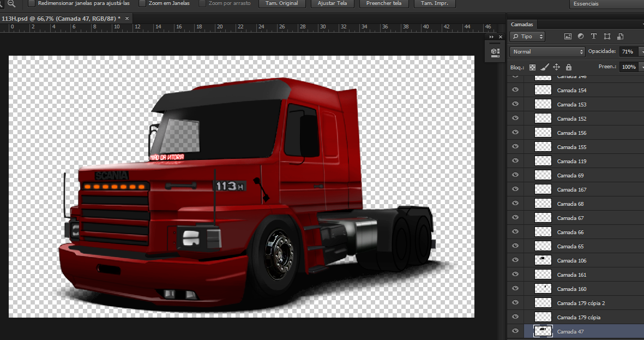Open the Tipo layer filter dropdown
Viewport: 644px width, 340px height.
[x=527, y=37]
